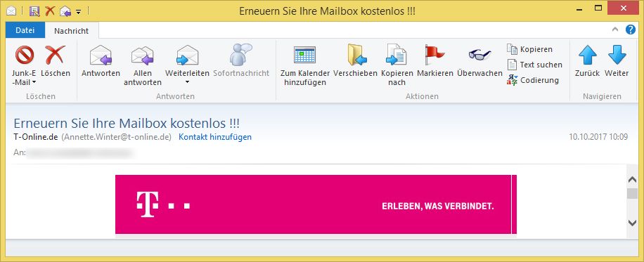Screen dimensions: 644x262
Task: Switch to the Nachricht ribbon tab
Action: click(x=72, y=31)
